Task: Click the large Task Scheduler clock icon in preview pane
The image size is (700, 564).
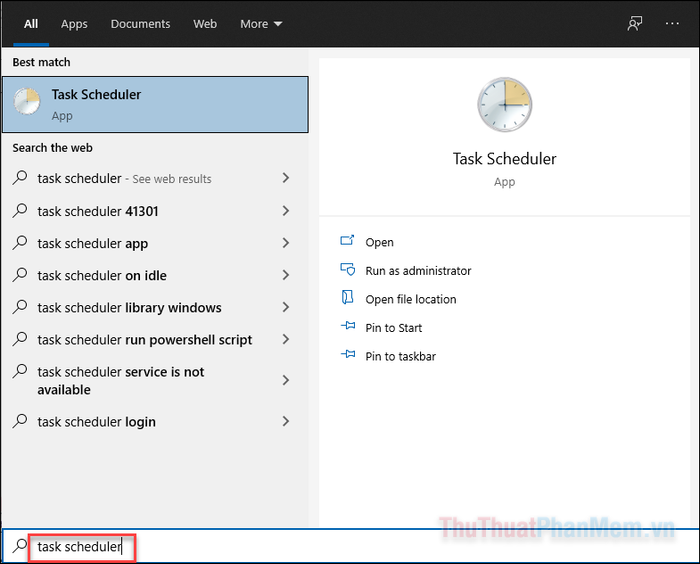Action: click(504, 104)
